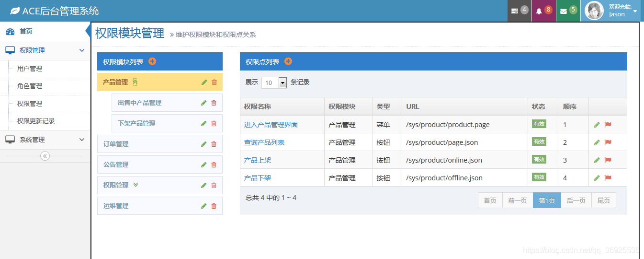Viewport: 644px width, 259px height.
Task: Delete the 公告管理 module
Action: pyautogui.click(x=214, y=165)
